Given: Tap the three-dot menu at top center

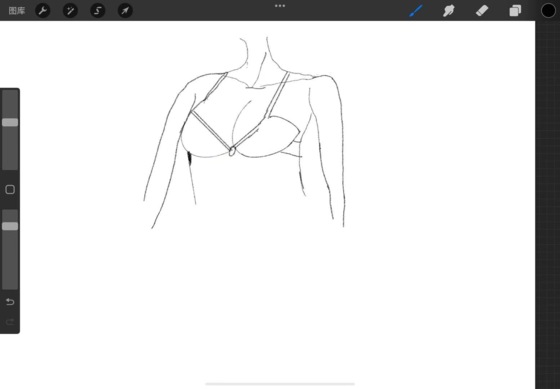Looking at the screenshot, I should [280, 6].
